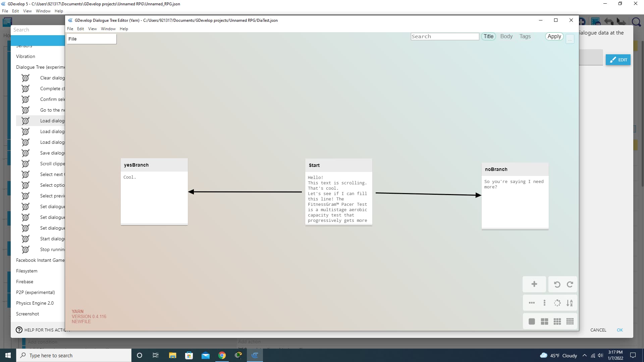Click CANCEL in the action dialog
Screen dimensions: 644x362
[x=598, y=330]
